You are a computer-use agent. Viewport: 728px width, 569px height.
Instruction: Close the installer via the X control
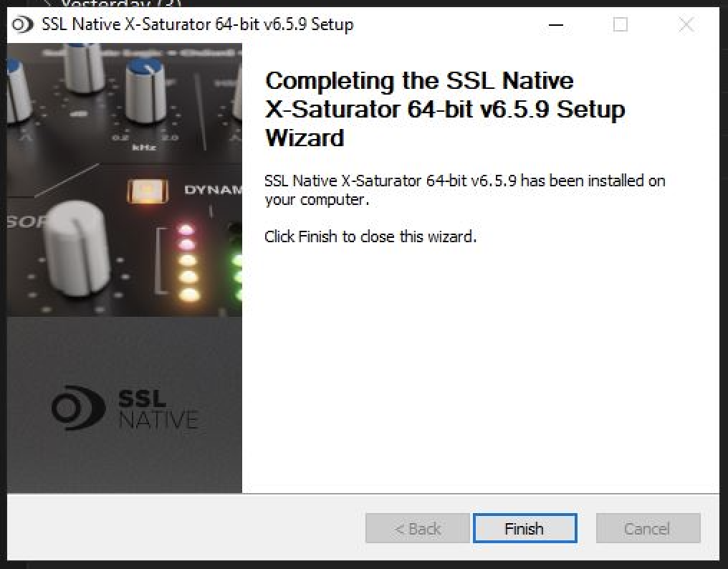coord(686,24)
